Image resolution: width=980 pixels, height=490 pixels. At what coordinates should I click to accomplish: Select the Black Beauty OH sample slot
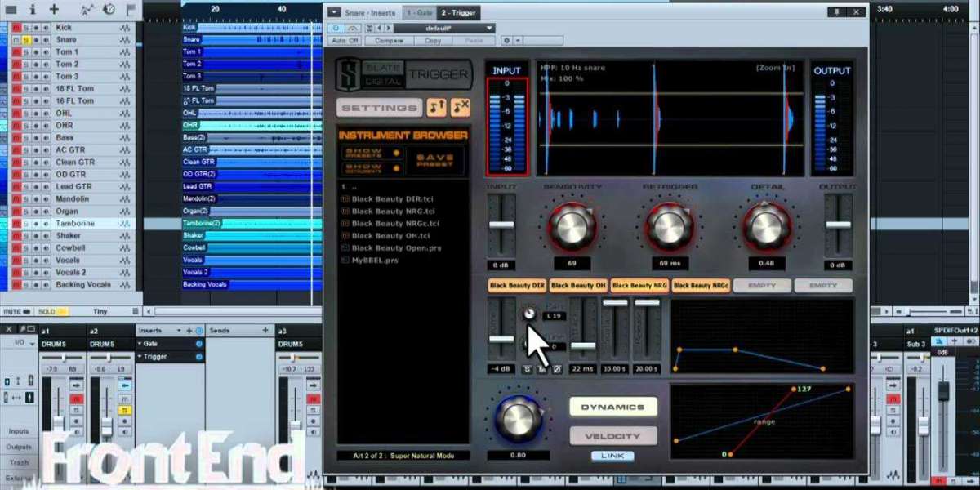pos(577,286)
